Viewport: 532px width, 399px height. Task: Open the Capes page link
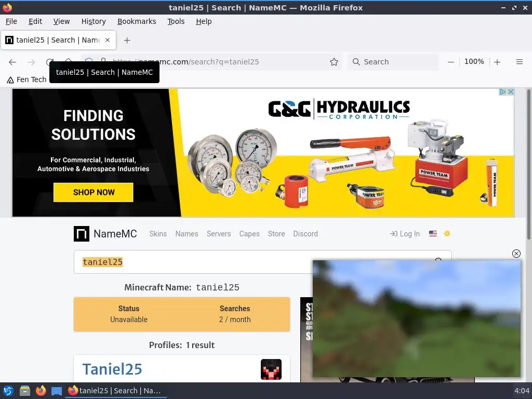tap(249, 234)
